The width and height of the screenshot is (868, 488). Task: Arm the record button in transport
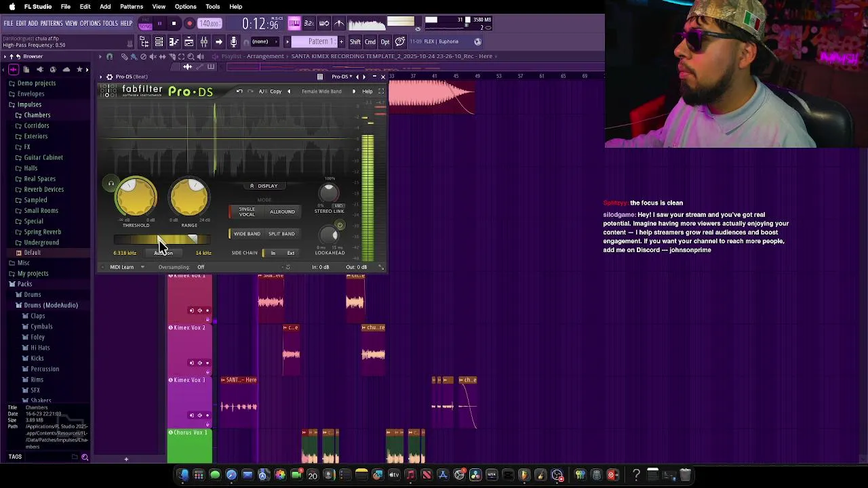(189, 24)
